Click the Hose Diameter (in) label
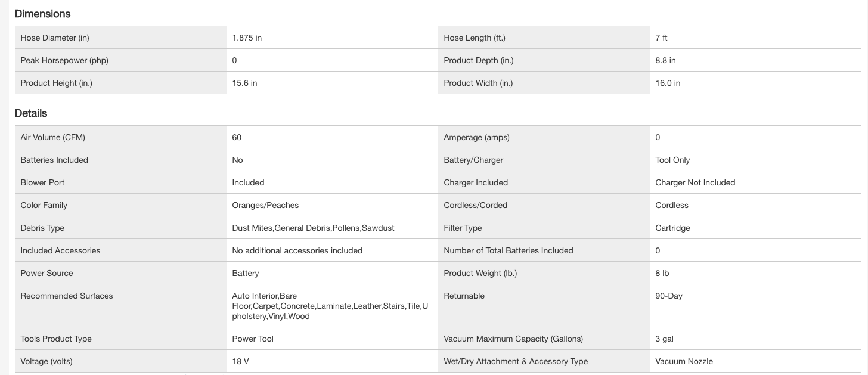 click(55, 38)
